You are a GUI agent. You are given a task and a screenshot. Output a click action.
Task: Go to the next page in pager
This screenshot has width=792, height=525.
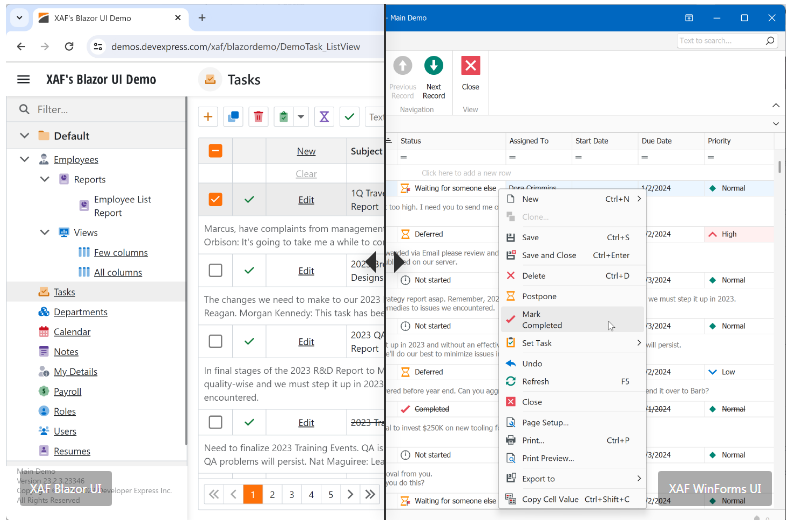point(350,494)
